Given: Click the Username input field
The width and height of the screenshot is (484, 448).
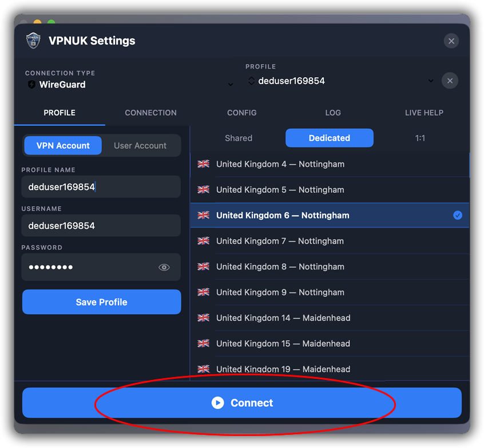Looking at the screenshot, I should [x=101, y=225].
